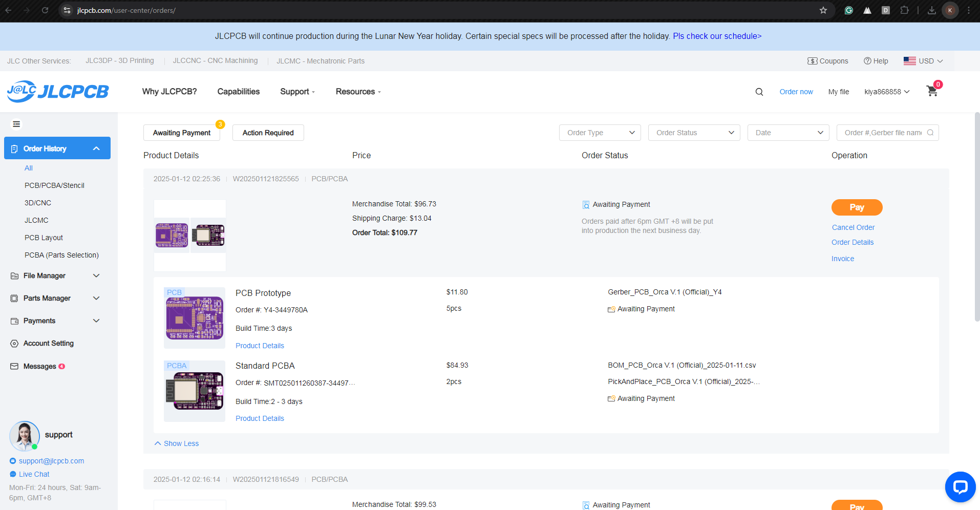Bookmark this page with the star icon
Screen dimensions: 980x510
pos(823,10)
